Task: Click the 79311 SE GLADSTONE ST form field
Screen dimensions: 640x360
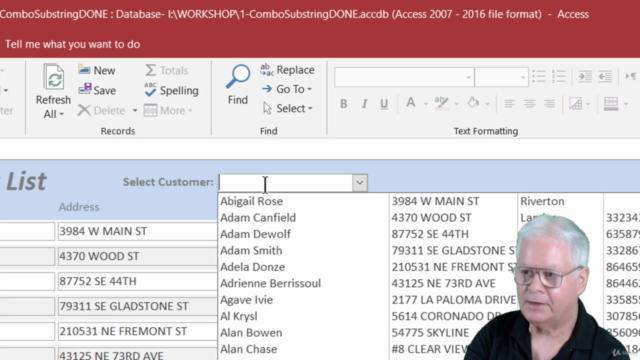Action: [138, 306]
